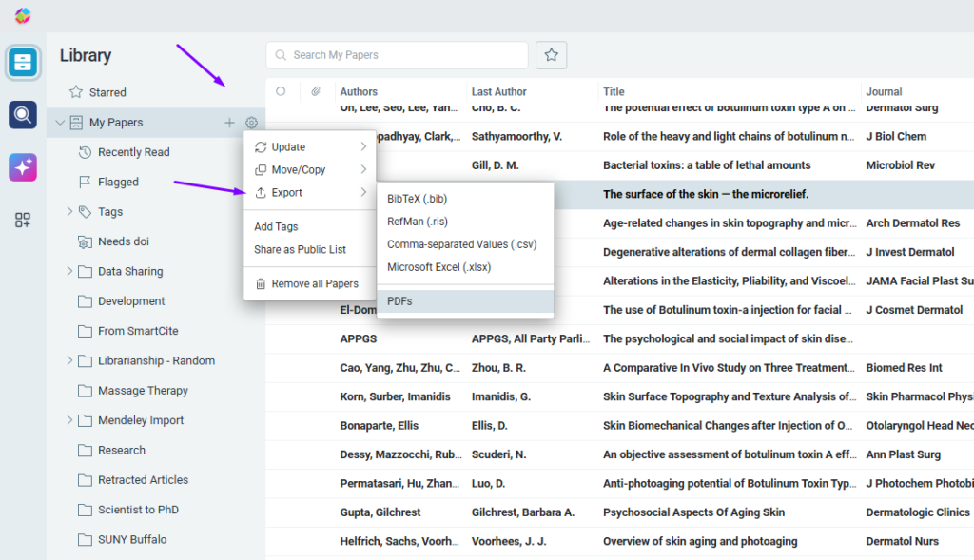Screen dimensions: 974x560
Task: Collapse the My Papers tree section
Action: (60, 123)
